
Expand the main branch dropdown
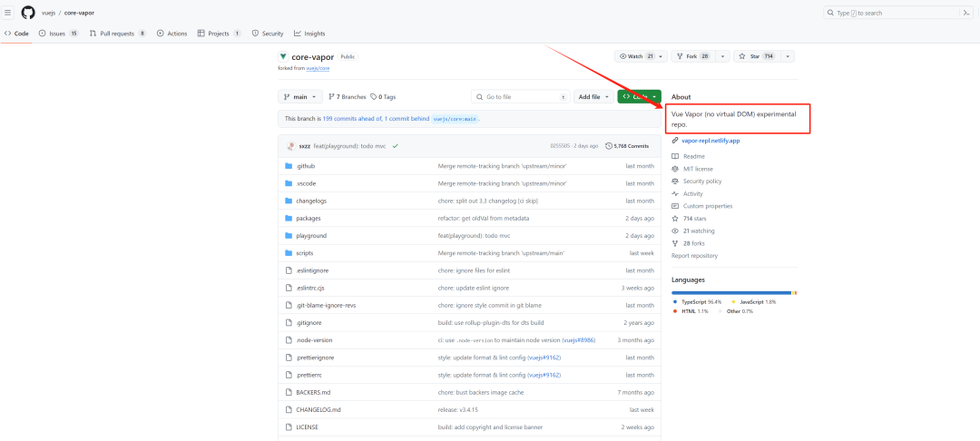(300, 97)
